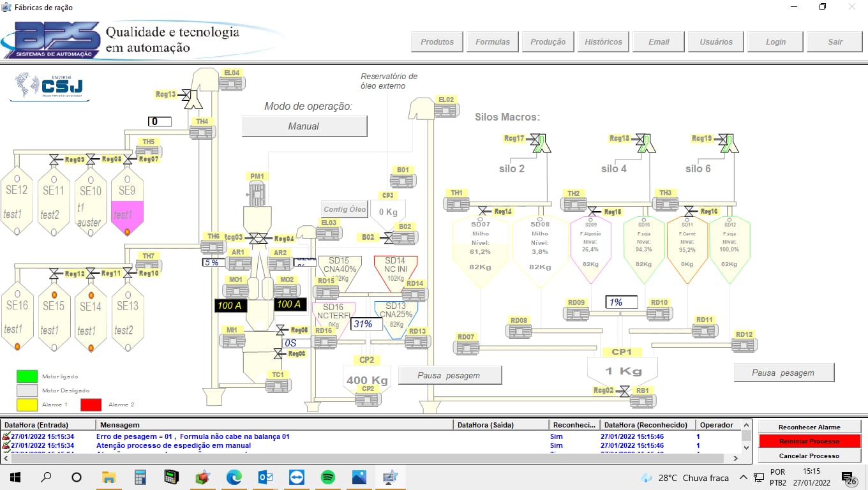Select the EL02 elevator motor icon
Viewport: 868px width, 490px height.
(446, 110)
